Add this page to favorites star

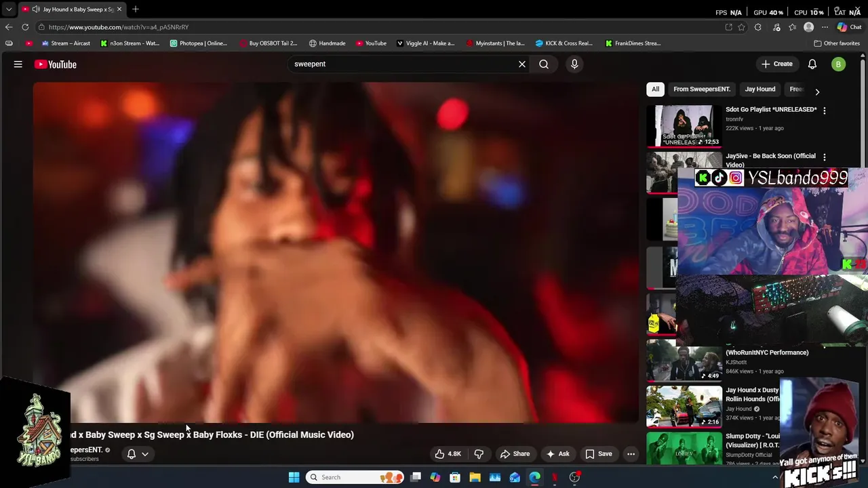[742, 27]
